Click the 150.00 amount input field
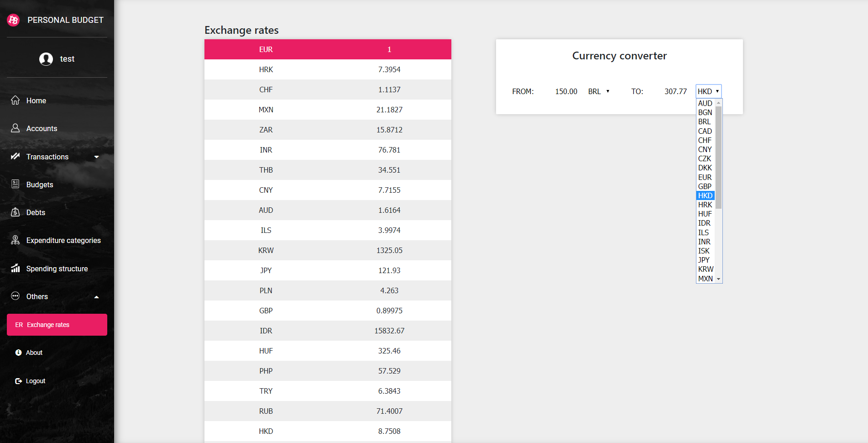 [x=566, y=91]
